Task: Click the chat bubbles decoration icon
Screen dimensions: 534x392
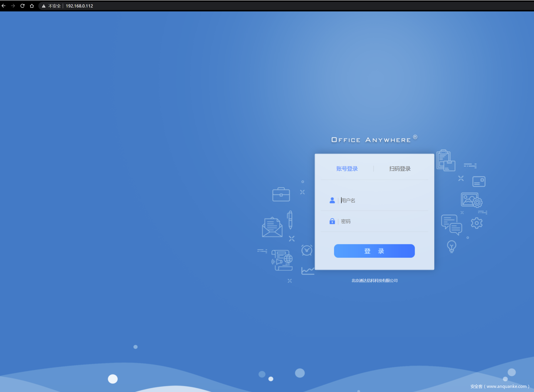Action: tap(451, 225)
